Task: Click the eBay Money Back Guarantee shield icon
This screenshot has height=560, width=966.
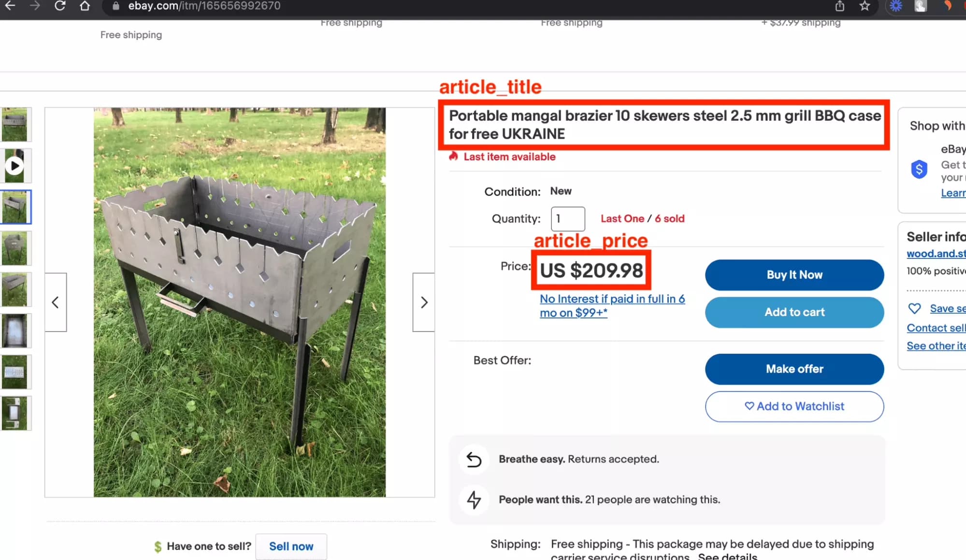Action: click(919, 169)
